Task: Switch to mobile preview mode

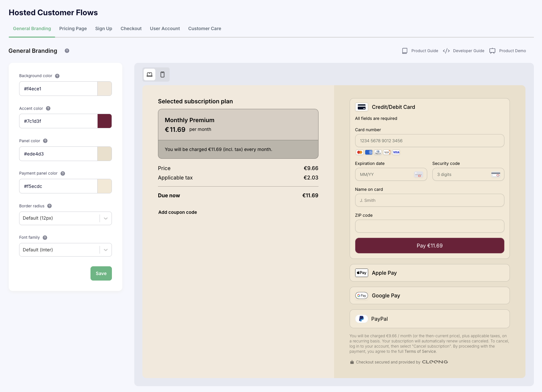Action: (163, 75)
